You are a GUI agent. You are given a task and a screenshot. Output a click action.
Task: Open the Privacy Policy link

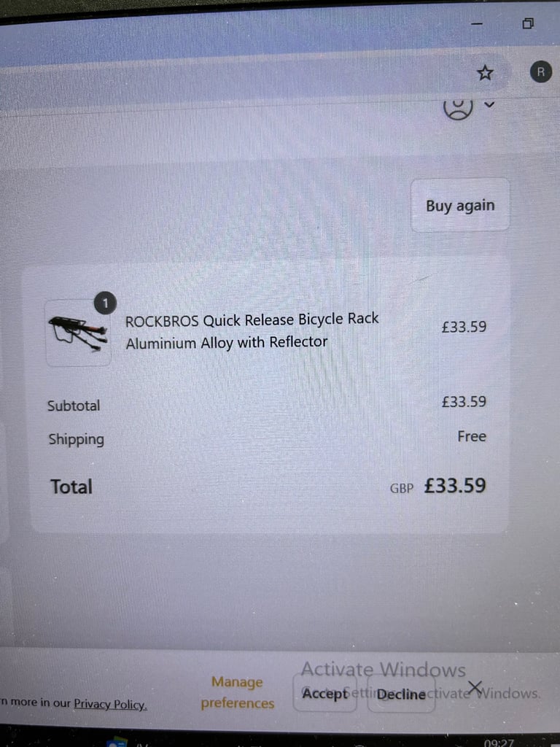coord(110,704)
